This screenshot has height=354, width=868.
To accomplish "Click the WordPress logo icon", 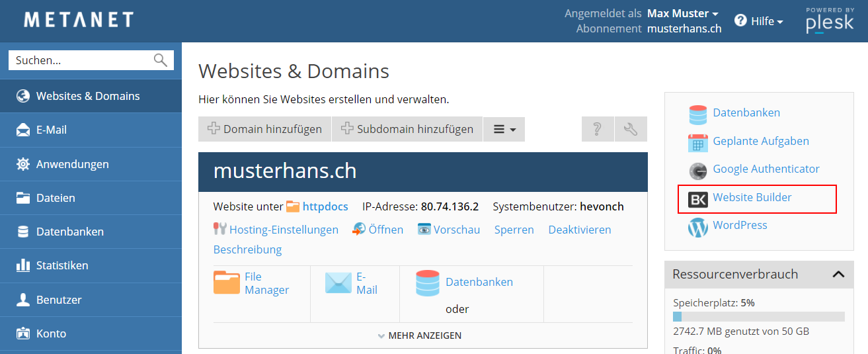I will click(697, 227).
